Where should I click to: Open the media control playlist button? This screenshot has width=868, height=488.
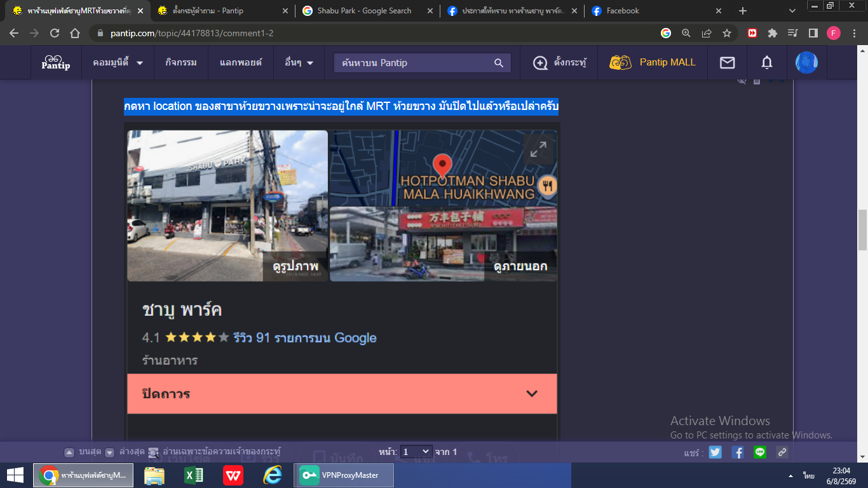(792, 33)
